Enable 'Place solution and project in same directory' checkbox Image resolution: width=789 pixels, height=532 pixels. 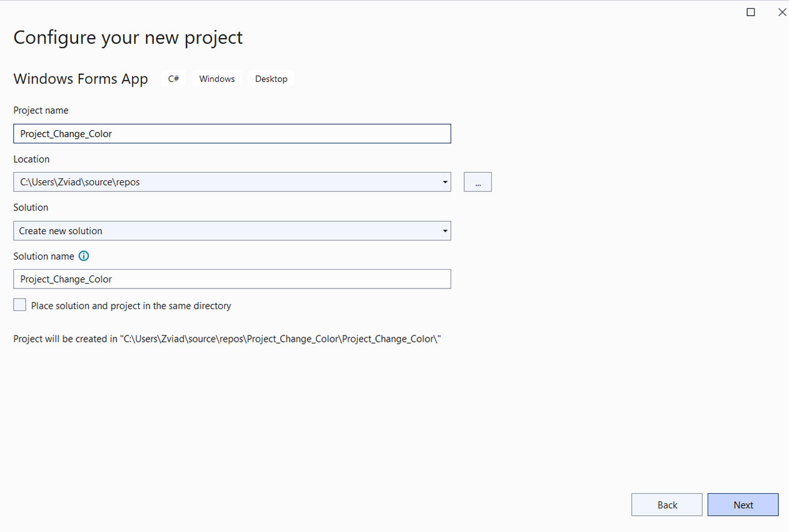(x=20, y=305)
